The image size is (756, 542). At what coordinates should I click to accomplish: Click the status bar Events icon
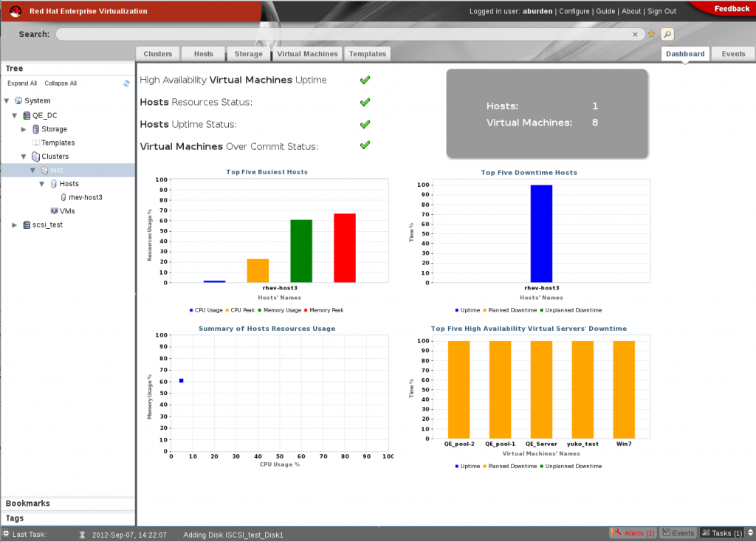(667, 532)
